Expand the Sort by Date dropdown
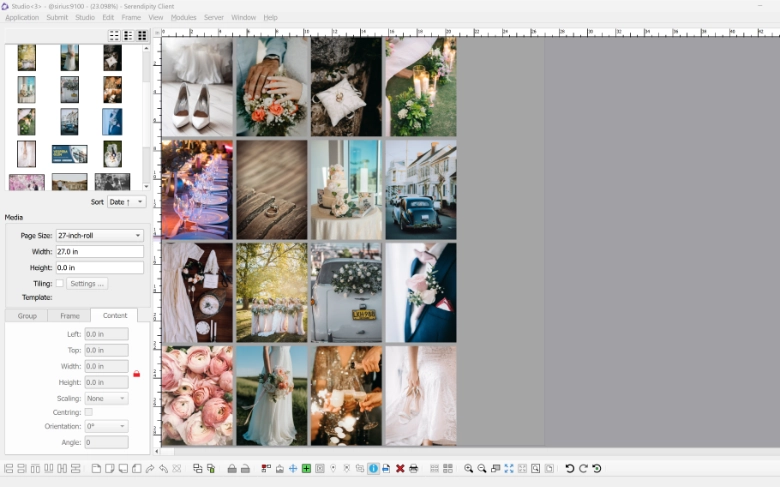This screenshot has height=487, width=780. [x=127, y=202]
